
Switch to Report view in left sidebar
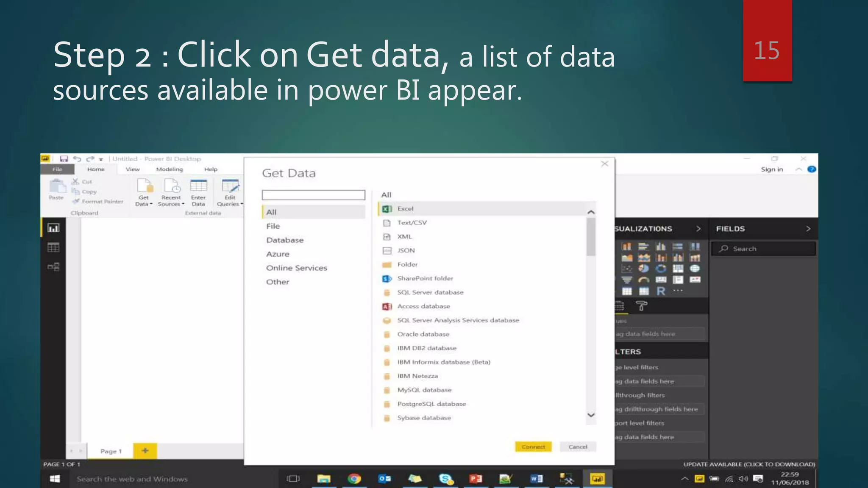click(x=53, y=228)
